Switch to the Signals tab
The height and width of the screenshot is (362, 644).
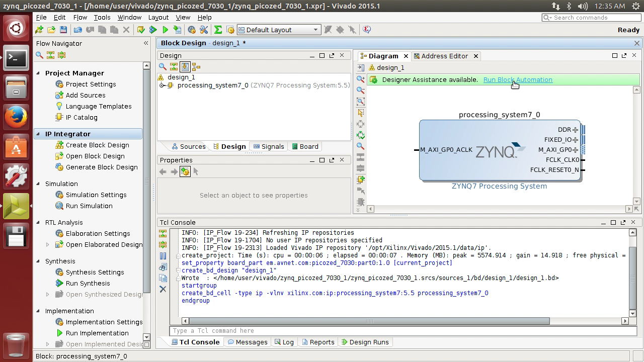[x=269, y=146]
